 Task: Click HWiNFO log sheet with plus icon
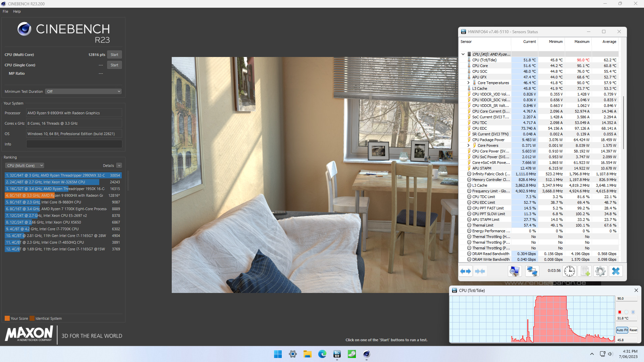click(x=585, y=271)
